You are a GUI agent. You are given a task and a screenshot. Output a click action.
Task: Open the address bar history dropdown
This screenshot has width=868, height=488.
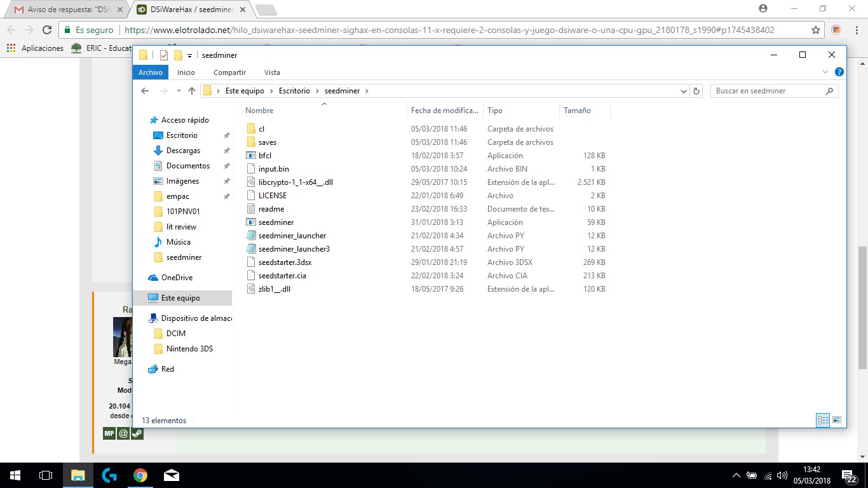[684, 91]
